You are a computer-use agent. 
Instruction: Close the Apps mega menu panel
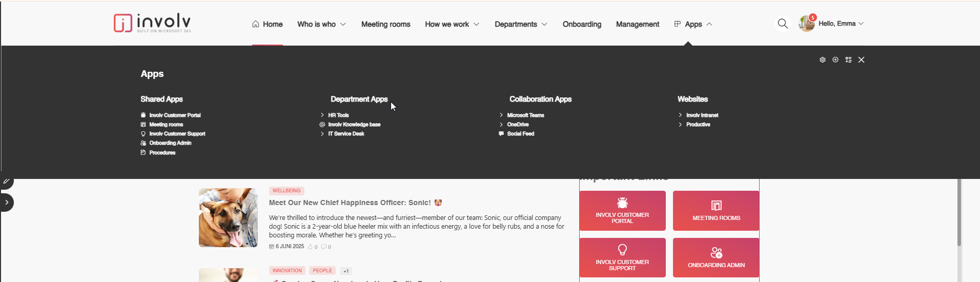point(861,60)
